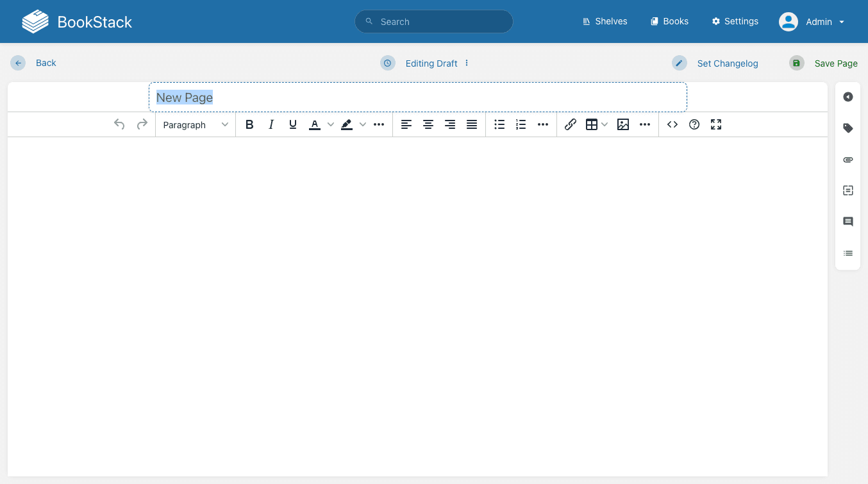Align text left
The height and width of the screenshot is (484, 868).
pyautogui.click(x=406, y=124)
